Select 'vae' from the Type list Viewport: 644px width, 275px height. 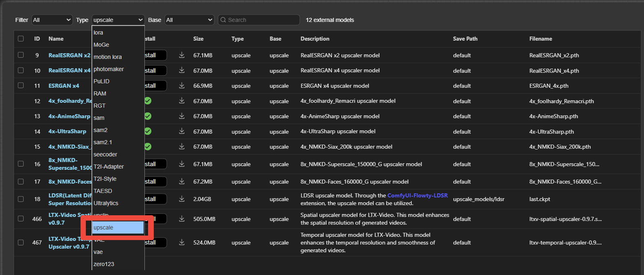[98, 252]
